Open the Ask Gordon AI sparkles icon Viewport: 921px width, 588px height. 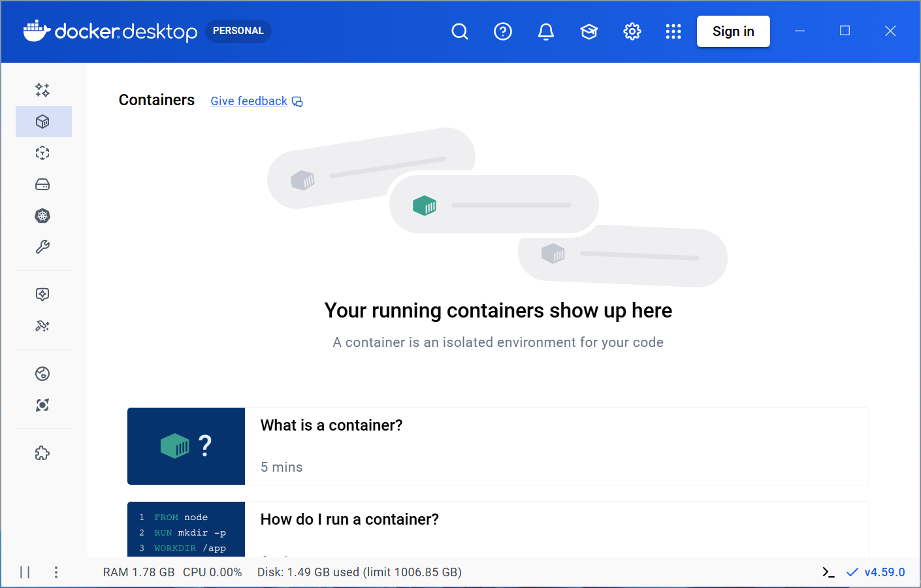click(x=42, y=90)
